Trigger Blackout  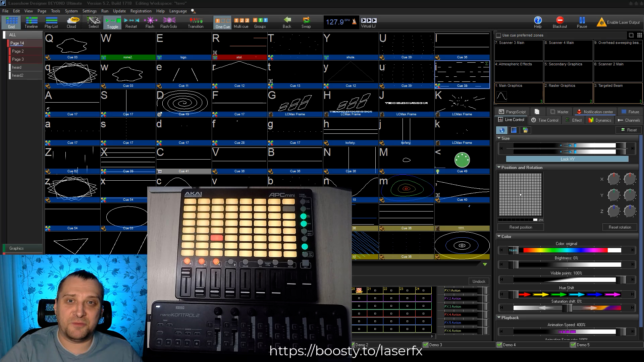click(560, 22)
